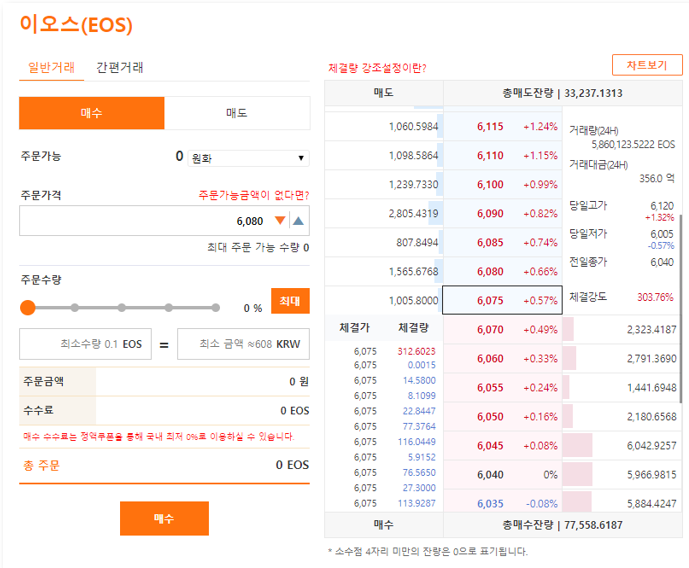Select ask price 6,090 row
The image size is (689, 568).
click(x=503, y=213)
